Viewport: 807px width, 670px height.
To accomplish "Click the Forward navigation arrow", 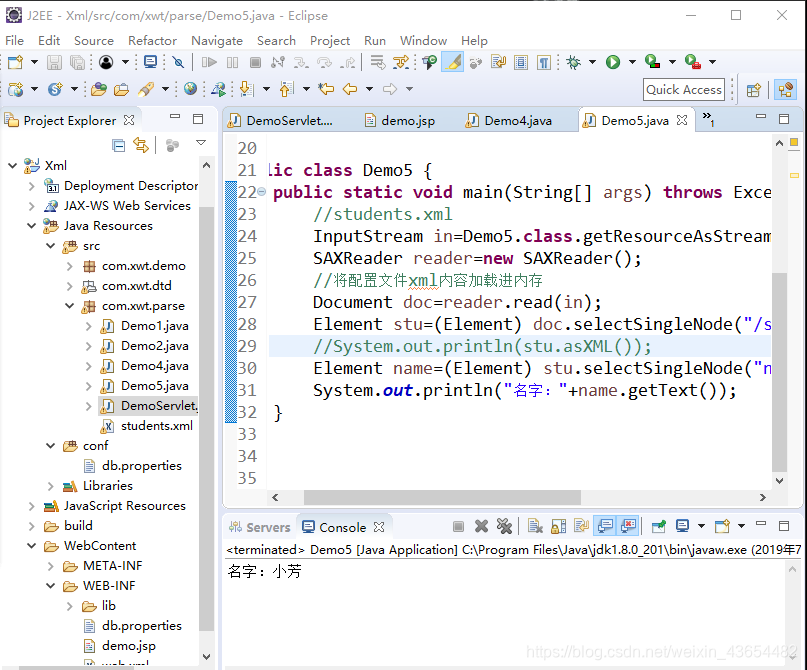I will pyautogui.click(x=390, y=89).
